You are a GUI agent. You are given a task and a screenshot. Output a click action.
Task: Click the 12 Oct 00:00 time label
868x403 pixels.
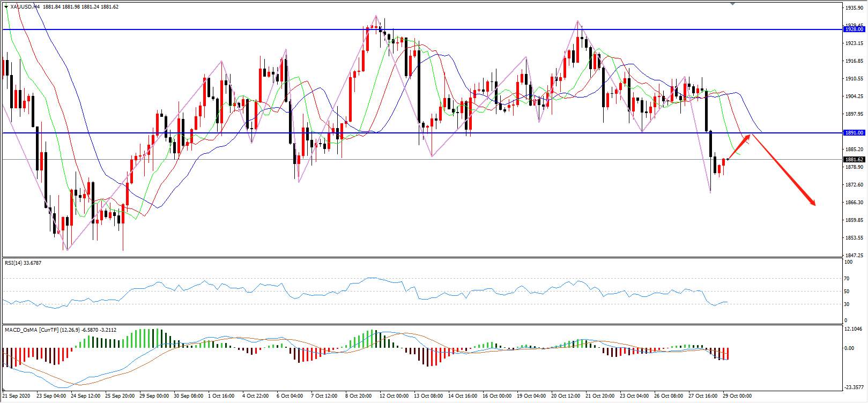tap(394, 396)
